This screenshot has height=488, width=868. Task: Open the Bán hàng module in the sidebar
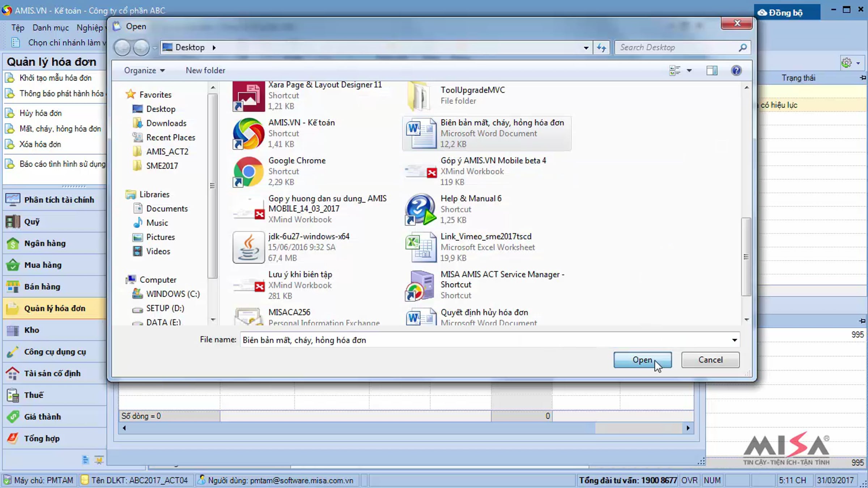click(x=54, y=287)
